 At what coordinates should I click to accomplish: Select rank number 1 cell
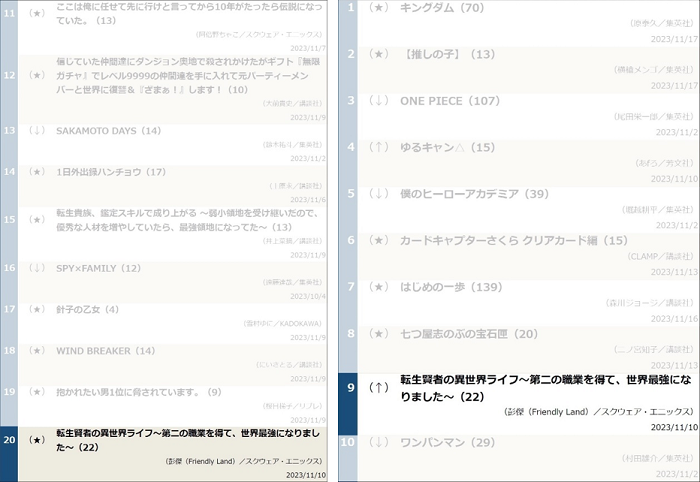click(x=348, y=23)
